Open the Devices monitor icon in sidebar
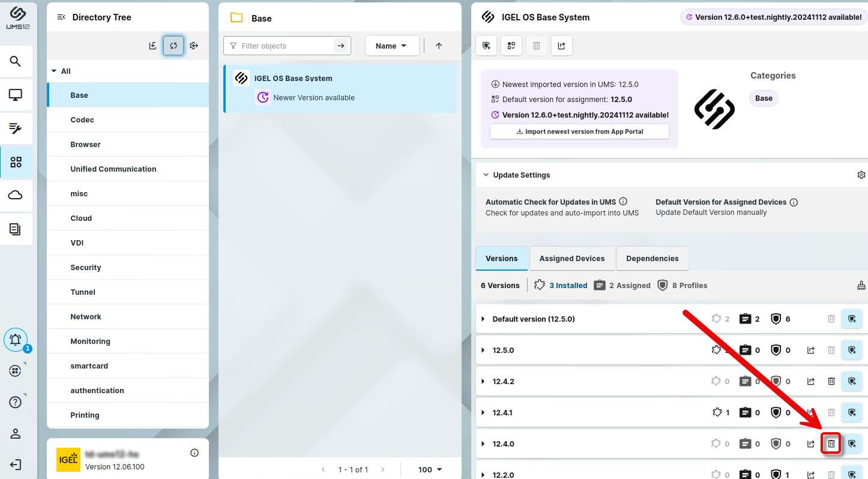 tap(16, 95)
